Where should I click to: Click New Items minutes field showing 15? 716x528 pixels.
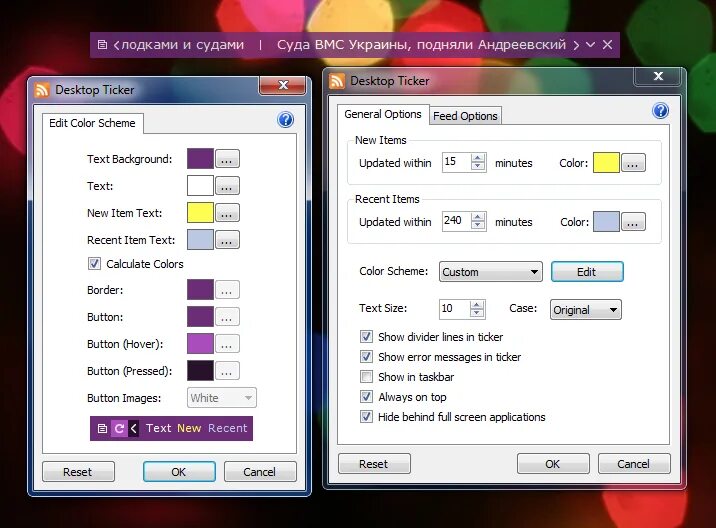456,162
